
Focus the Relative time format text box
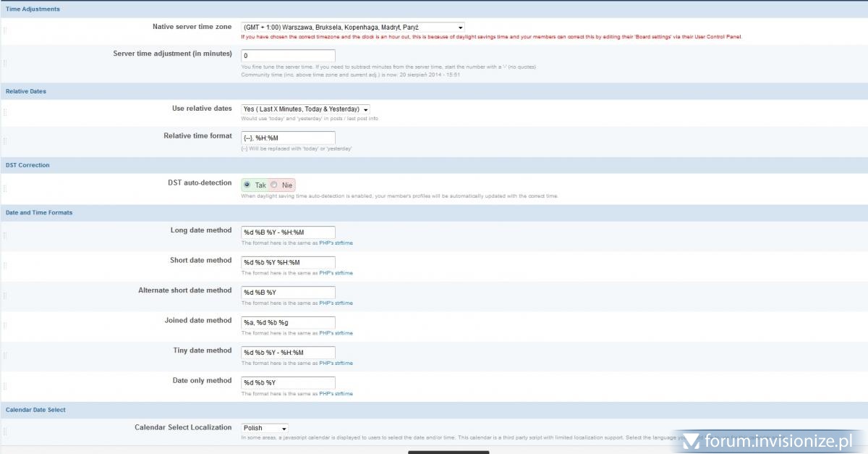[288, 137]
